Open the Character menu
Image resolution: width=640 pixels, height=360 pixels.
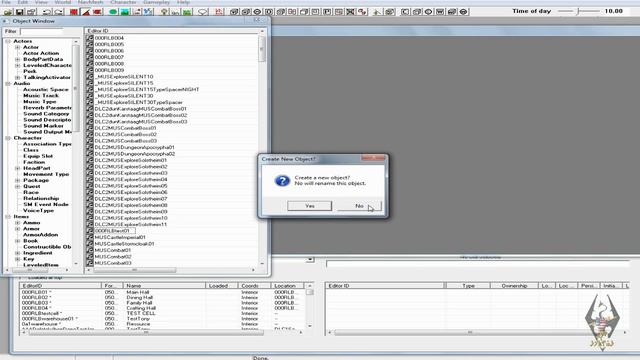pyautogui.click(x=124, y=2)
